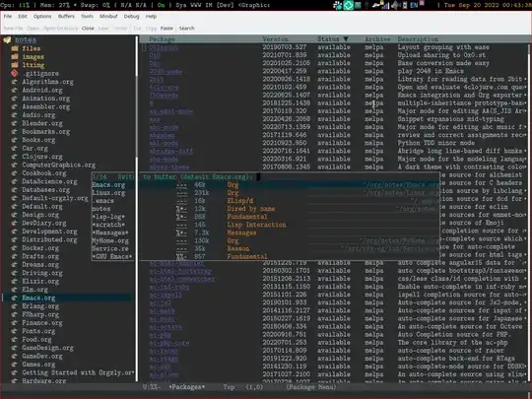This screenshot has width=532, height=399.
Task: Click the org icon beside Finance.org
Action: (x=15, y=323)
